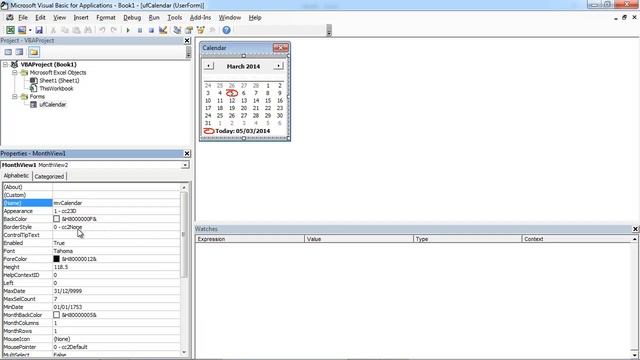Close the Watches pane
The width and height of the screenshot is (640, 360).
pos(635,229)
